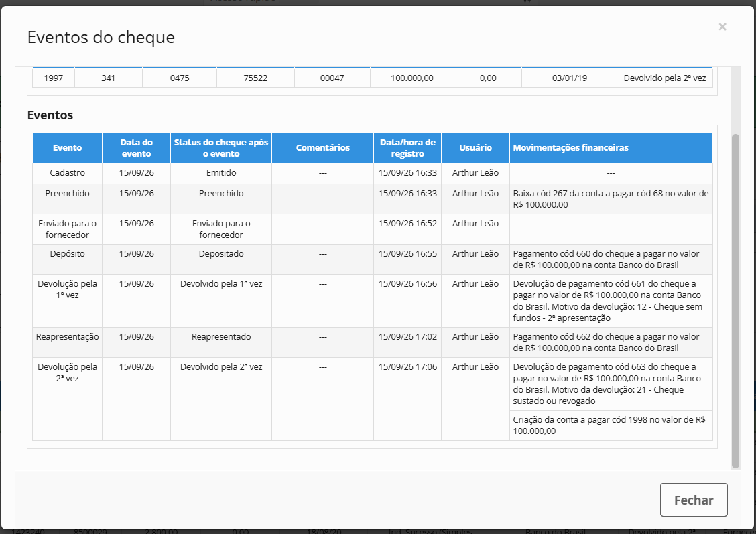Click Criação da conta a pagar cód 1998 entry
The height and width of the screenshot is (534, 756).
[609, 425]
